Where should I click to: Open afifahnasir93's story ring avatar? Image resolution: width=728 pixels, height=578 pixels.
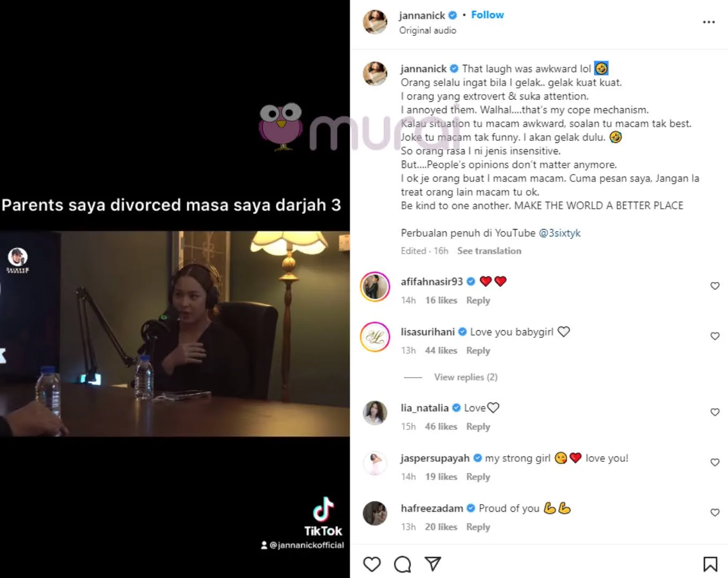pos(375,286)
